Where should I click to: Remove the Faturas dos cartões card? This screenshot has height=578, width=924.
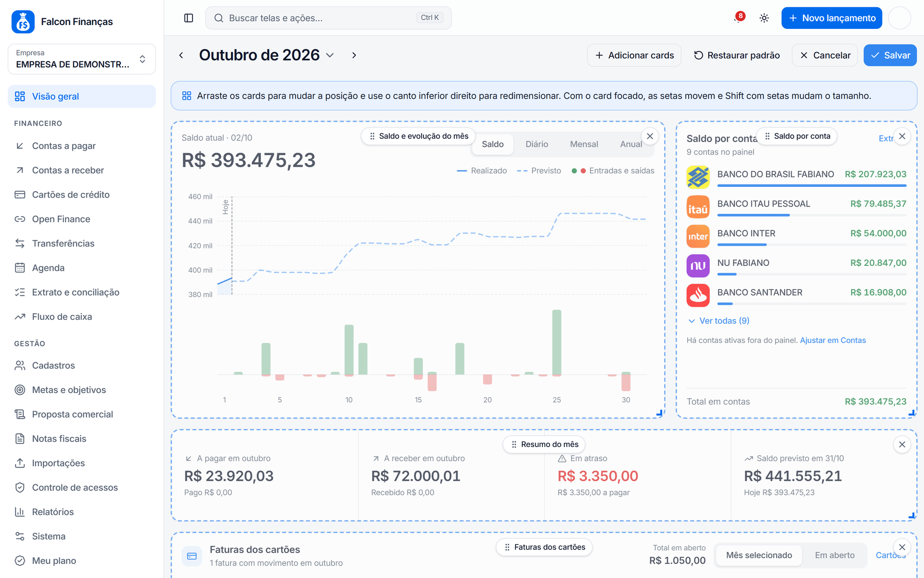tap(902, 547)
